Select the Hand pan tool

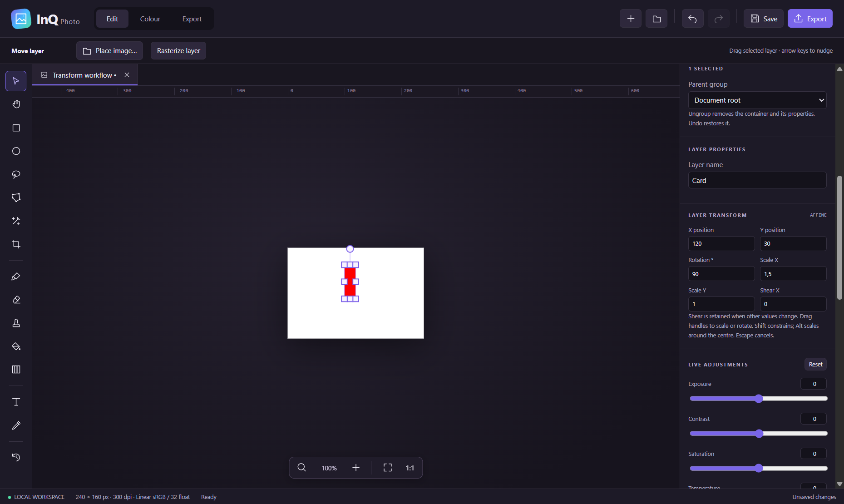coord(16,104)
